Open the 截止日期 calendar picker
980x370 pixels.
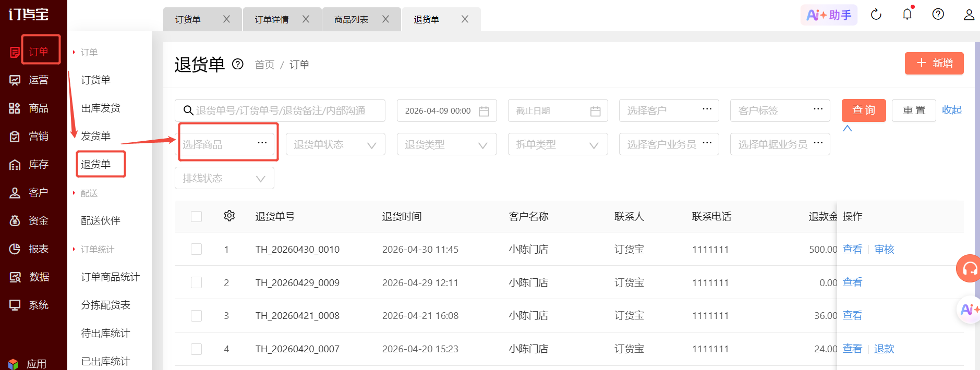596,111
